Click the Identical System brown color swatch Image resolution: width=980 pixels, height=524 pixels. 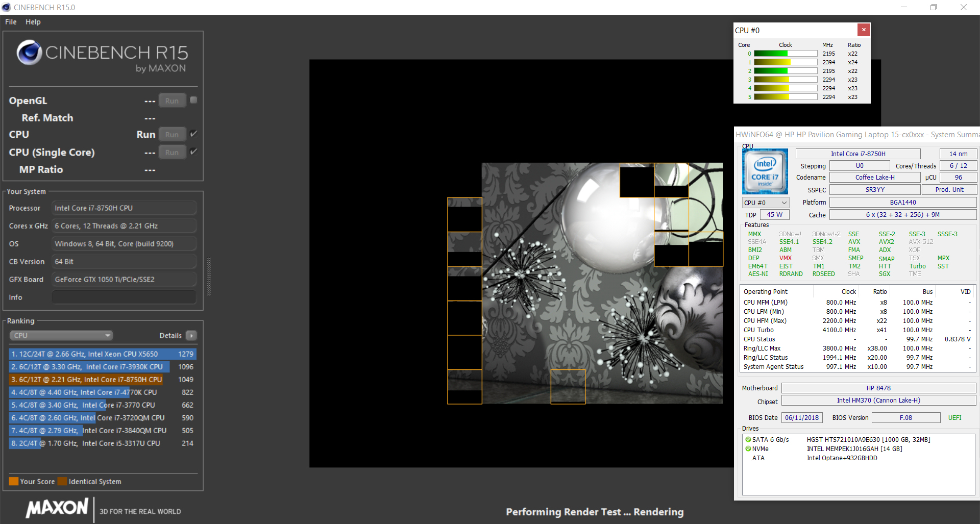coord(62,481)
